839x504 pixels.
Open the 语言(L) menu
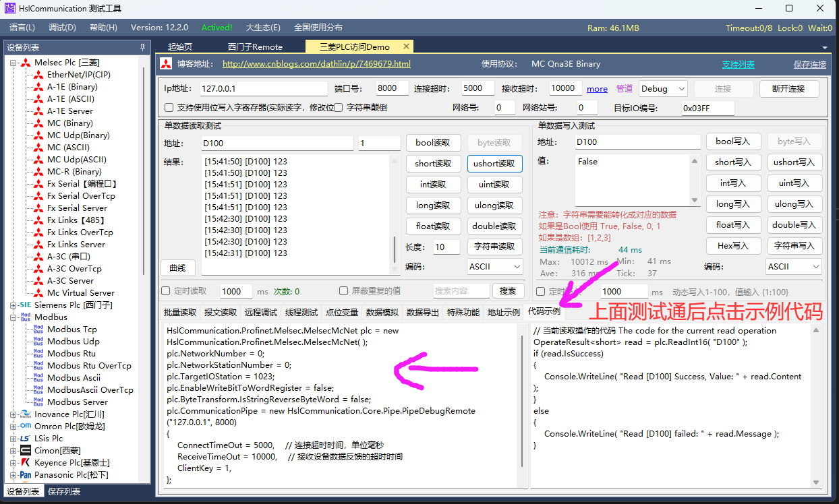point(22,28)
